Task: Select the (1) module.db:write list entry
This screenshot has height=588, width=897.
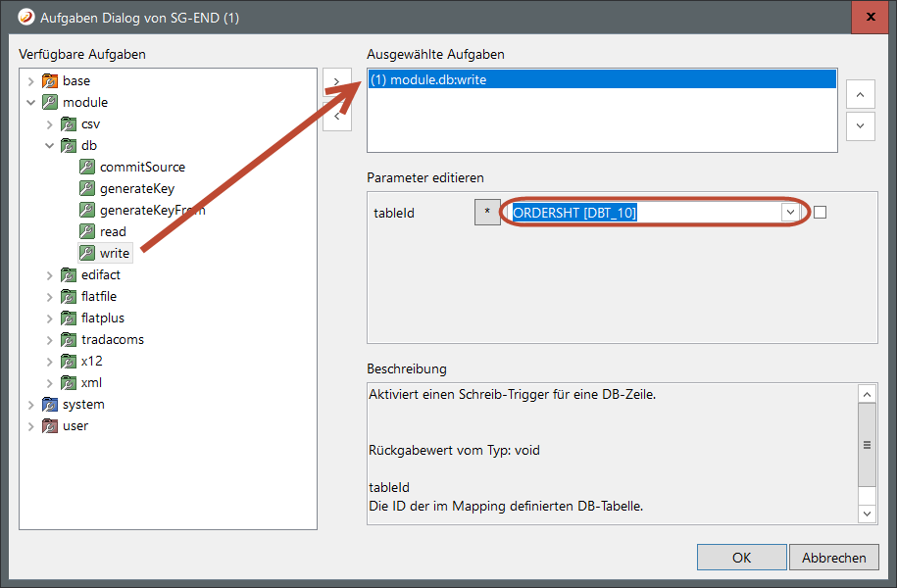Action: tap(428, 80)
